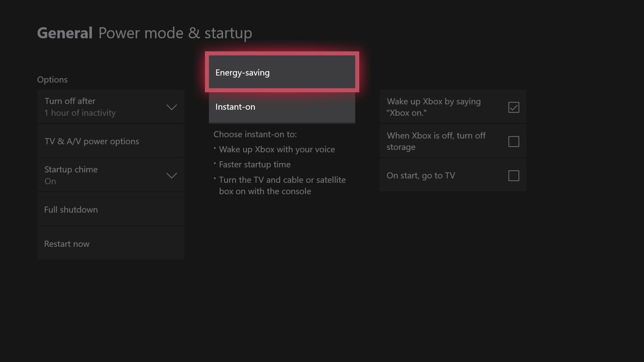Enable turn off storage when Xbox is off

[514, 141]
